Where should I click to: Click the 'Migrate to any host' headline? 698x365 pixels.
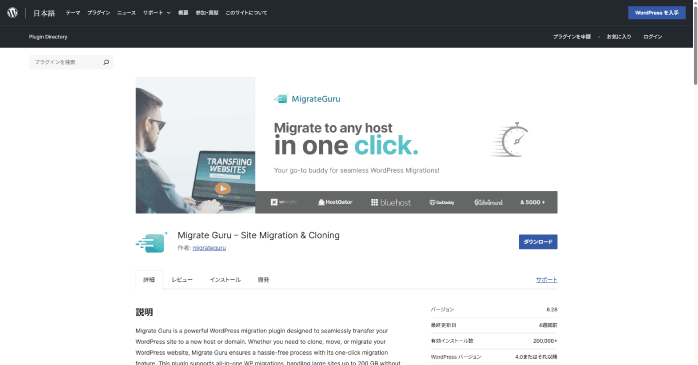[x=333, y=128]
